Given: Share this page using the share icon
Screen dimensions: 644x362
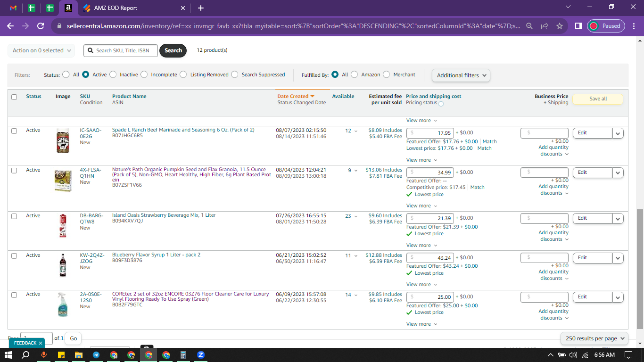Looking at the screenshot, I should tap(545, 26).
